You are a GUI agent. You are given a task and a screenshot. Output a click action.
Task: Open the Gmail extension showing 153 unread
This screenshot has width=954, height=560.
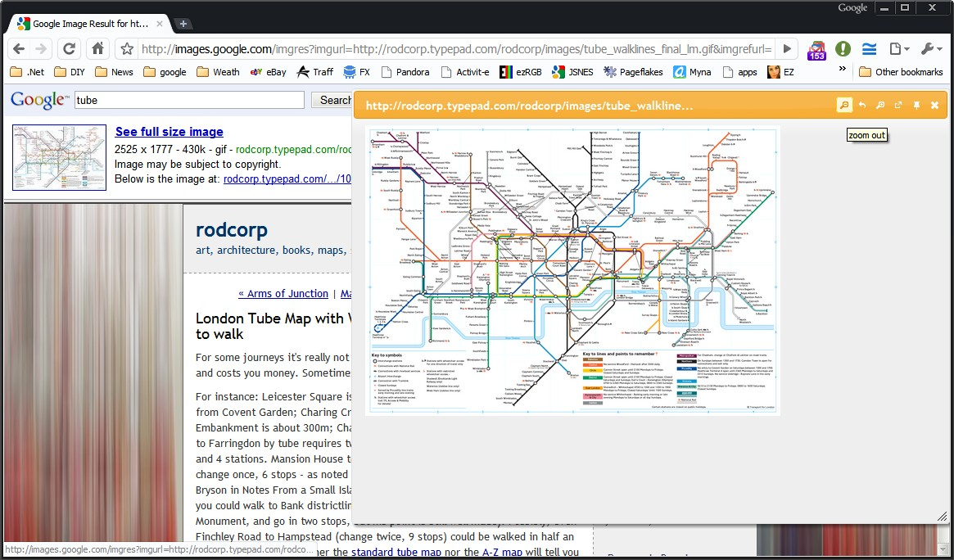coord(816,49)
